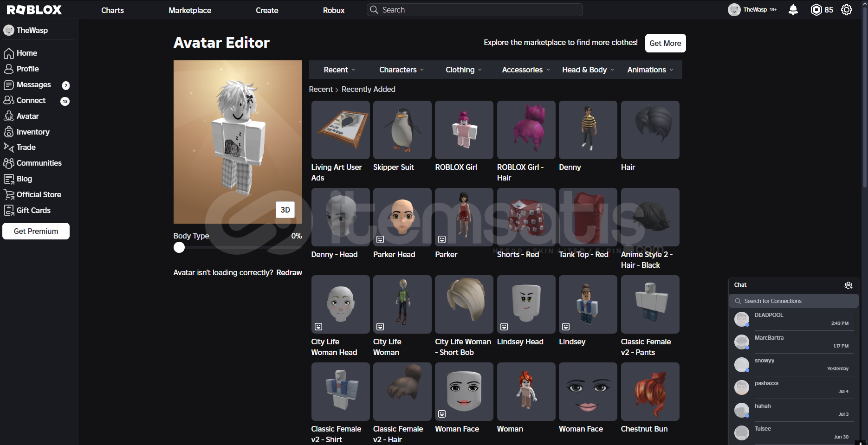Click Search for Connections field
868x445 pixels.
tap(793, 301)
